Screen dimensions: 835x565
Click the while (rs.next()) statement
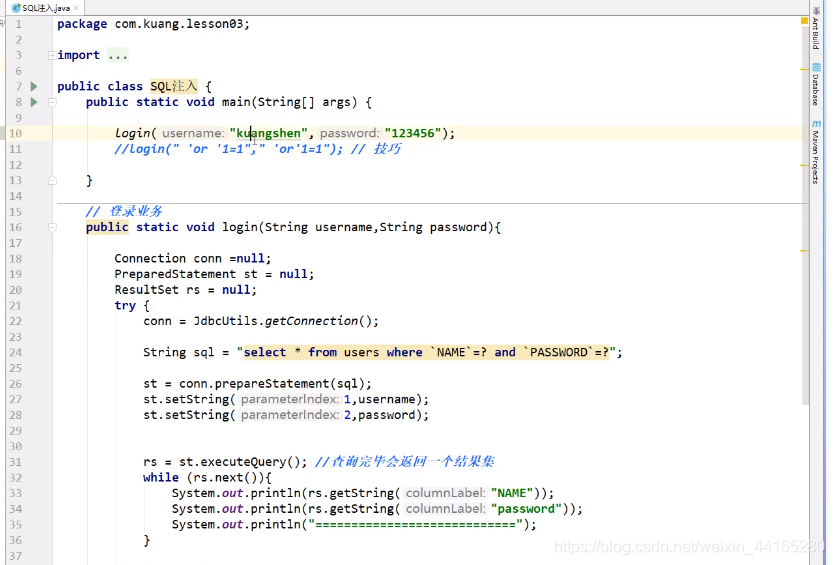207,478
